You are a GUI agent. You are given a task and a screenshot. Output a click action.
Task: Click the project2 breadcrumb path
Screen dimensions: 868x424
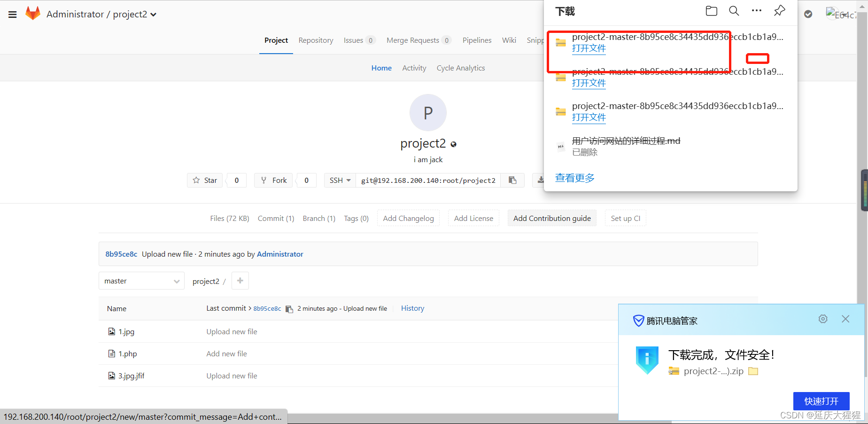[206, 282]
